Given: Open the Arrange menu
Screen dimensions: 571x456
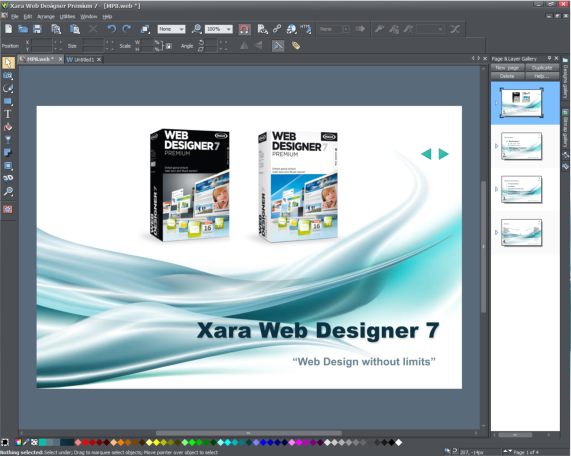Looking at the screenshot, I should coord(46,16).
